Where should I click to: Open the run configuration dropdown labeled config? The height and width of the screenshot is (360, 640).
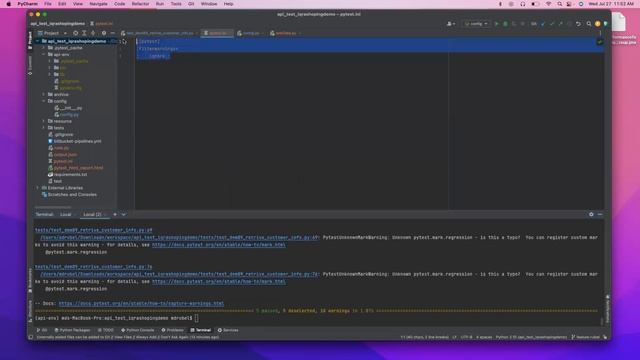[x=476, y=24]
